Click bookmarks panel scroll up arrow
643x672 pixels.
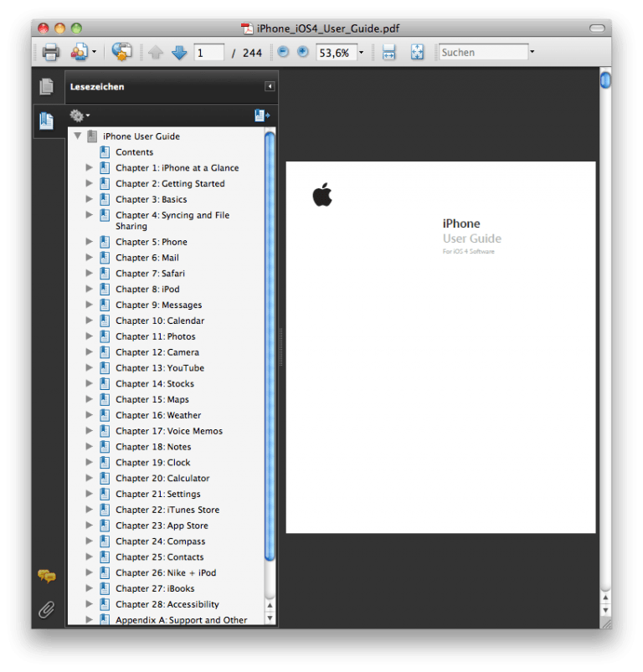[x=270, y=606]
